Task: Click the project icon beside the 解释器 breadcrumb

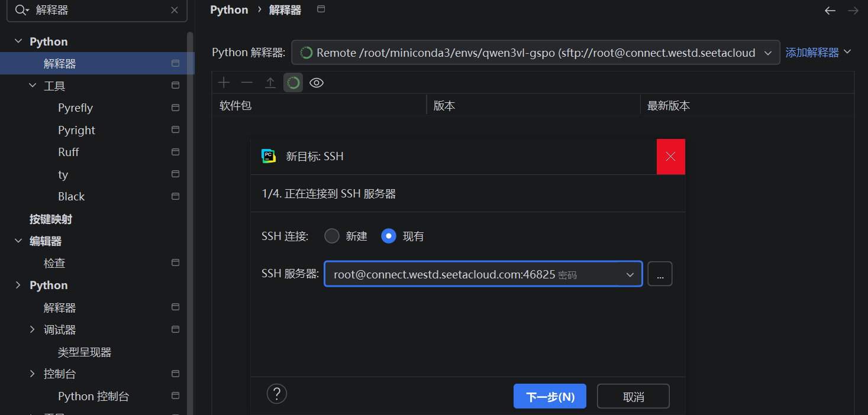Action: [x=321, y=9]
